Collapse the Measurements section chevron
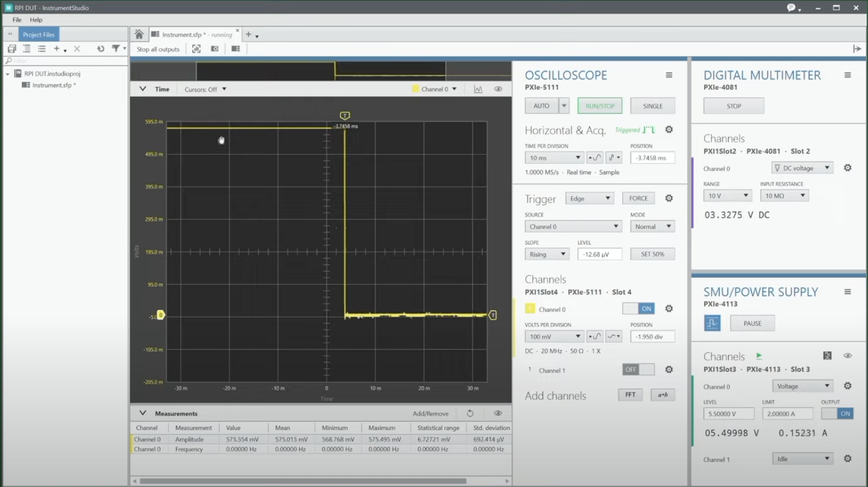This screenshot has width=868, height=487. [142, 413]
